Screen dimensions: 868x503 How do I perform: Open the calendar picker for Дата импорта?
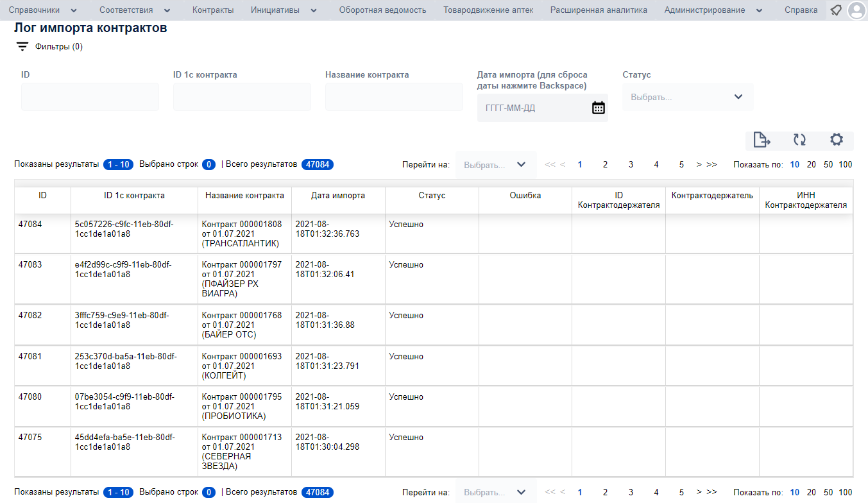click(598, 108)
